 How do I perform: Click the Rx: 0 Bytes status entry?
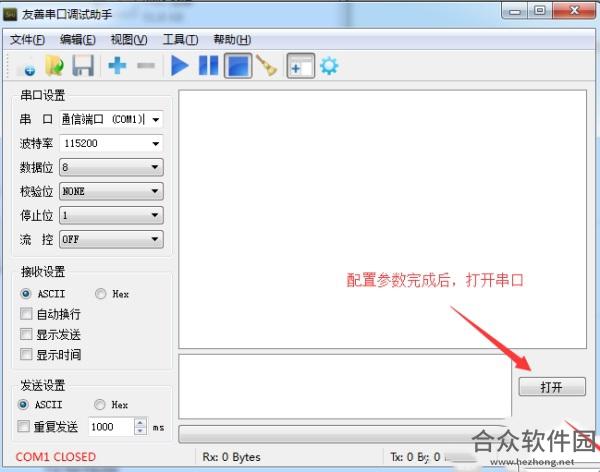coord(232,457)
